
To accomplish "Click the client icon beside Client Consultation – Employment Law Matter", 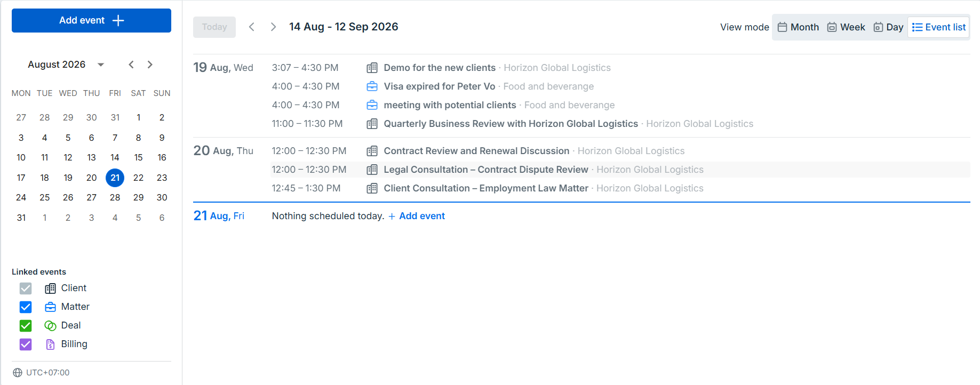I will pos(372,188).
